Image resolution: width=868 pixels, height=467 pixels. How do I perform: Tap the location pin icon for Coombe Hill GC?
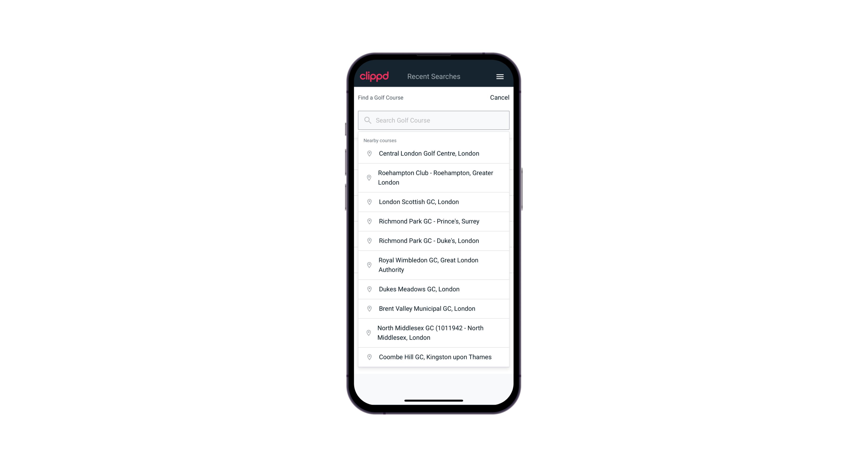point(368,357)
